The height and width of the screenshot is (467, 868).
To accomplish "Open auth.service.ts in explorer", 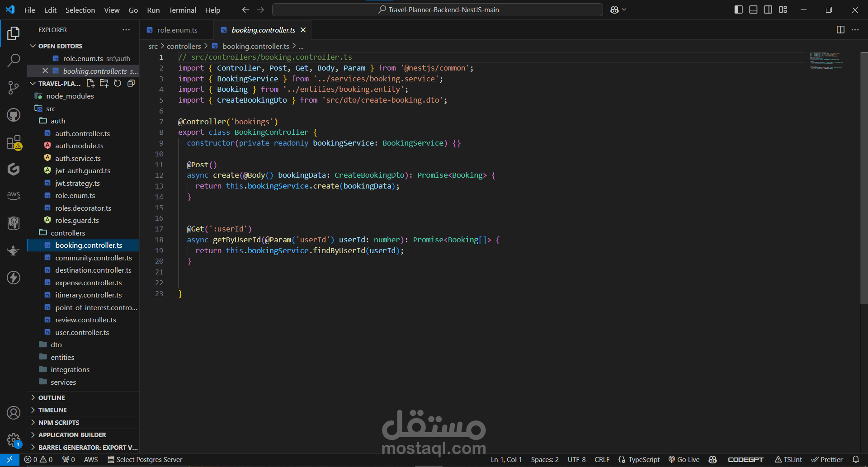I will [83, 158].
